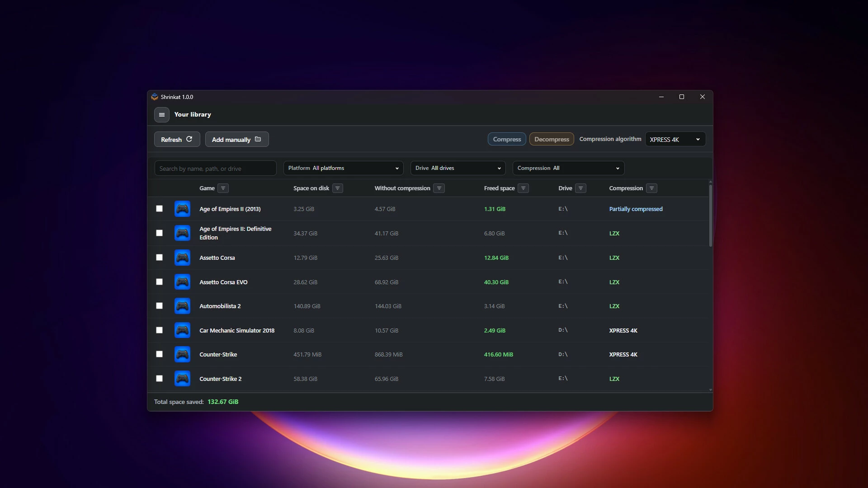This screenshot has height=488, width=868.
Task: Expand the Compression All filter dropdown
Action: pos(568,168)
